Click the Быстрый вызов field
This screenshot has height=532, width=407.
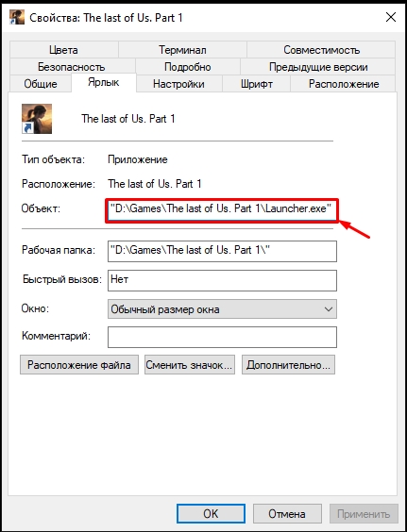[x=222, y=280]
